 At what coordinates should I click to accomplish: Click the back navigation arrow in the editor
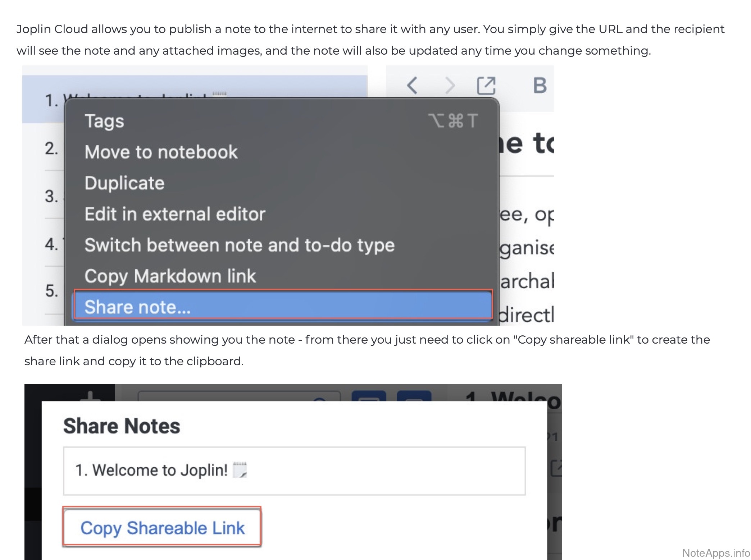412,86
